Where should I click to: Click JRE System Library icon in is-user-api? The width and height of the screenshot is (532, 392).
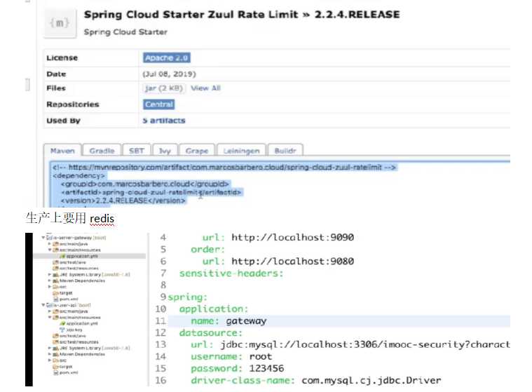coord(55,348)
